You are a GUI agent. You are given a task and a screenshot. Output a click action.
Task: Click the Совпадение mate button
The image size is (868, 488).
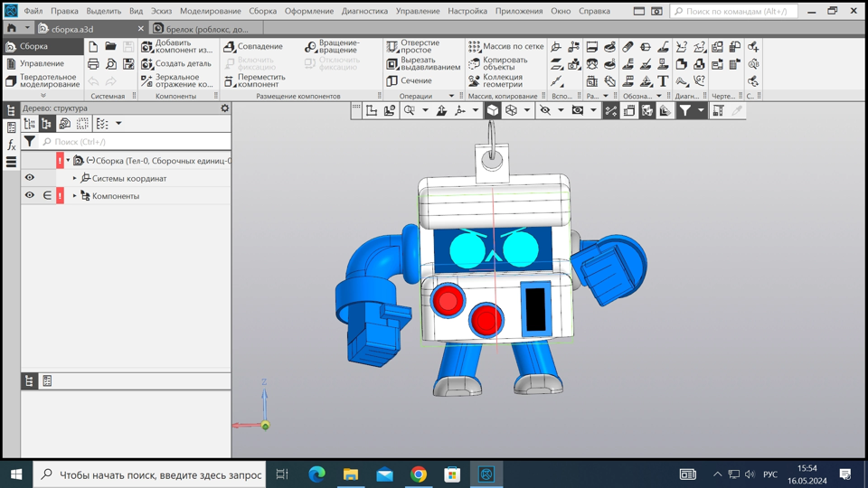click(253, 46)
